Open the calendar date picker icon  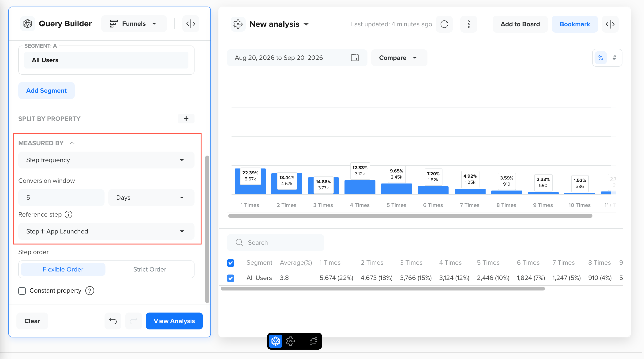click(355, 57)
